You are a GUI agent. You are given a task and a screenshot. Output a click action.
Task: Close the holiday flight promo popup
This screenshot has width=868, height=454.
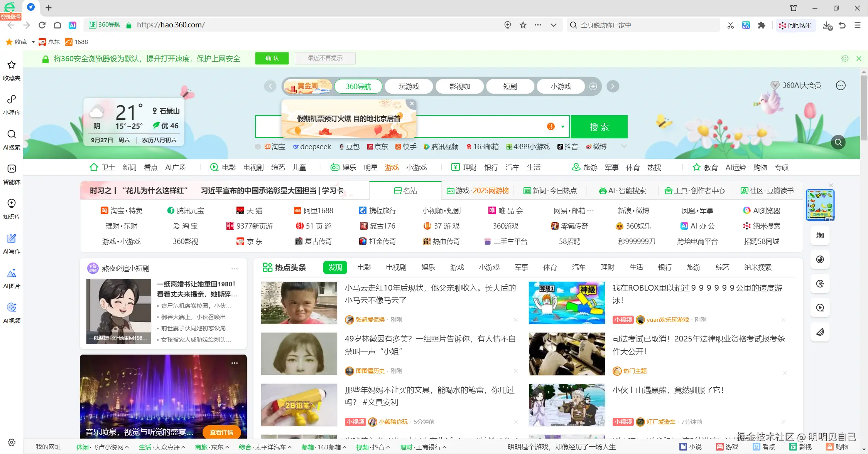[x=412, y=104]
